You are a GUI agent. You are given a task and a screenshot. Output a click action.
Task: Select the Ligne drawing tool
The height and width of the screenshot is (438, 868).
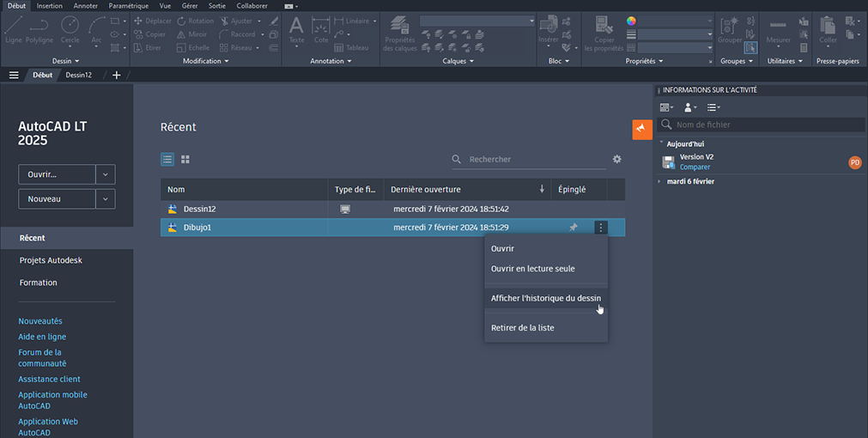(13, 29)
